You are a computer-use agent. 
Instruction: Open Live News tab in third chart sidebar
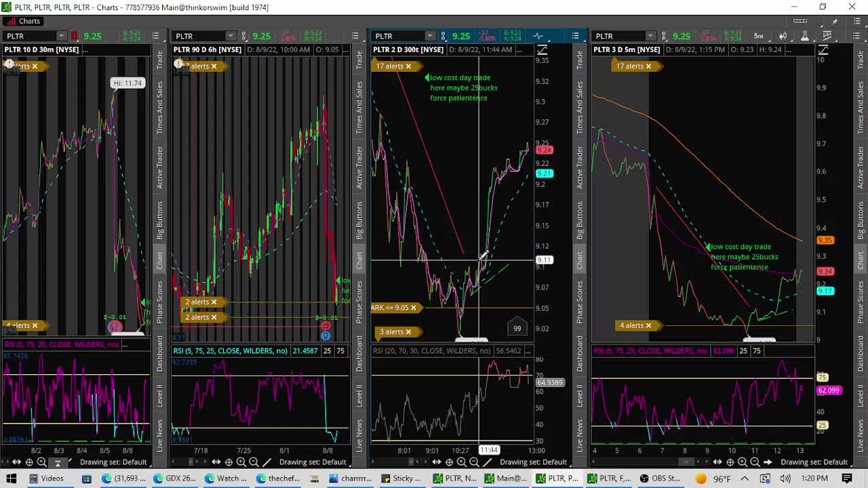click(x=580, y=434)
